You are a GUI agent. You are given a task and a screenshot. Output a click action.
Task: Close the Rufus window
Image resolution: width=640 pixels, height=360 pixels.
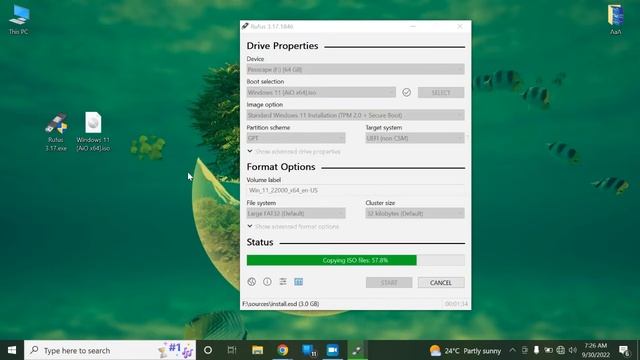(460, 26)
